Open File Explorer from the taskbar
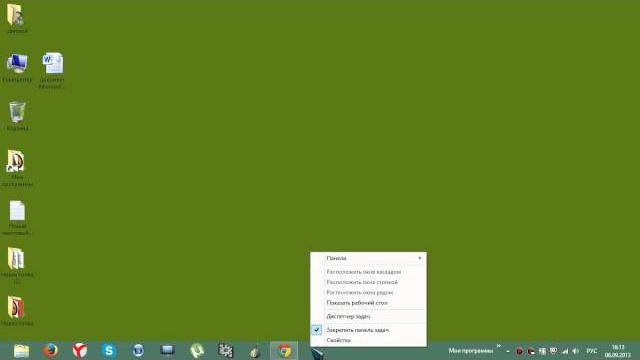The width and height of the screenshot is (640, 360). coord(21,351)
